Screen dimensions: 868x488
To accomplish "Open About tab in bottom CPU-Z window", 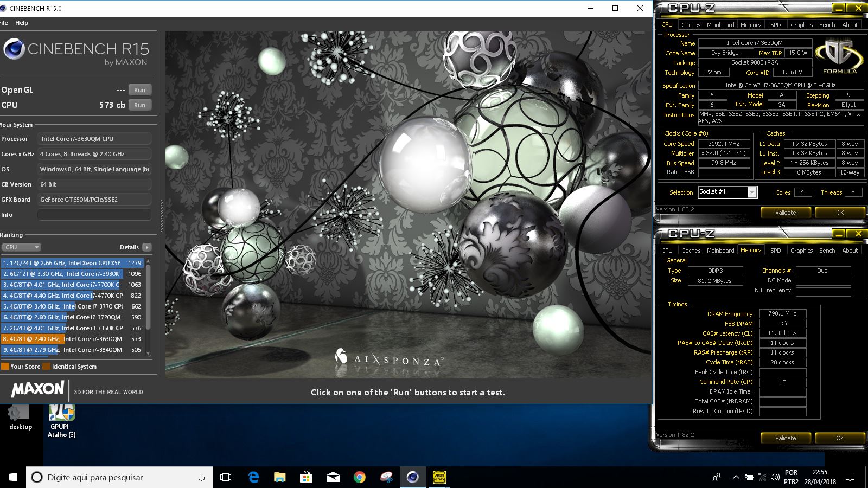I will click(850, 251).
